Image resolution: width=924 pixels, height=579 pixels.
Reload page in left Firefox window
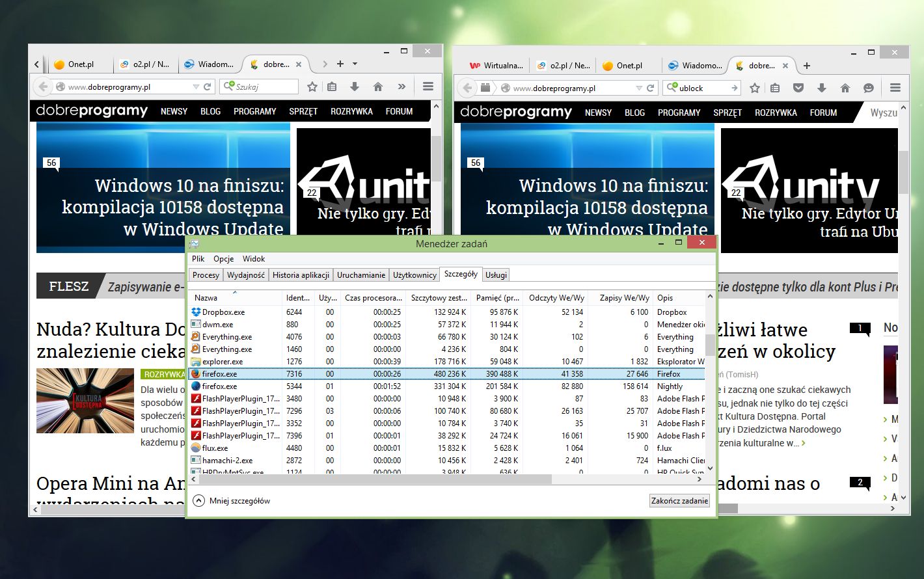(x=208, y=87)
